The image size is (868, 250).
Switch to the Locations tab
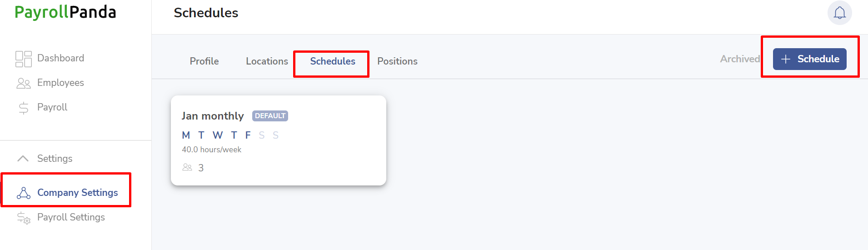click(x=267, y=61)
